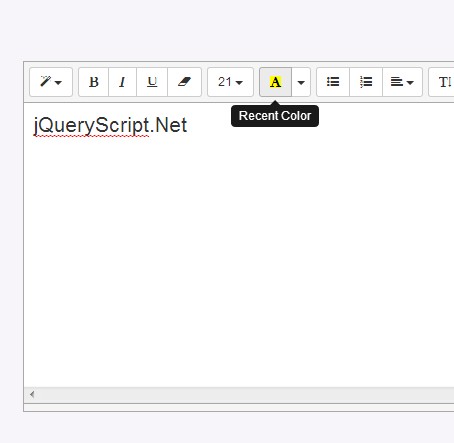Click the editor bottom resize status bar
The width and height of the screenshot is (454, 443).
[x=239, y=407]
